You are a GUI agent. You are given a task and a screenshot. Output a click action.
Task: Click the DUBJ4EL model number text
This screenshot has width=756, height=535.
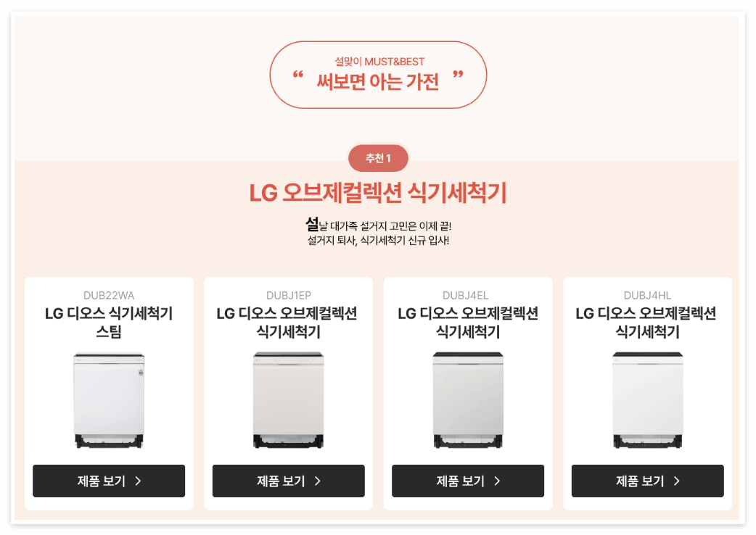click(465, 295)
